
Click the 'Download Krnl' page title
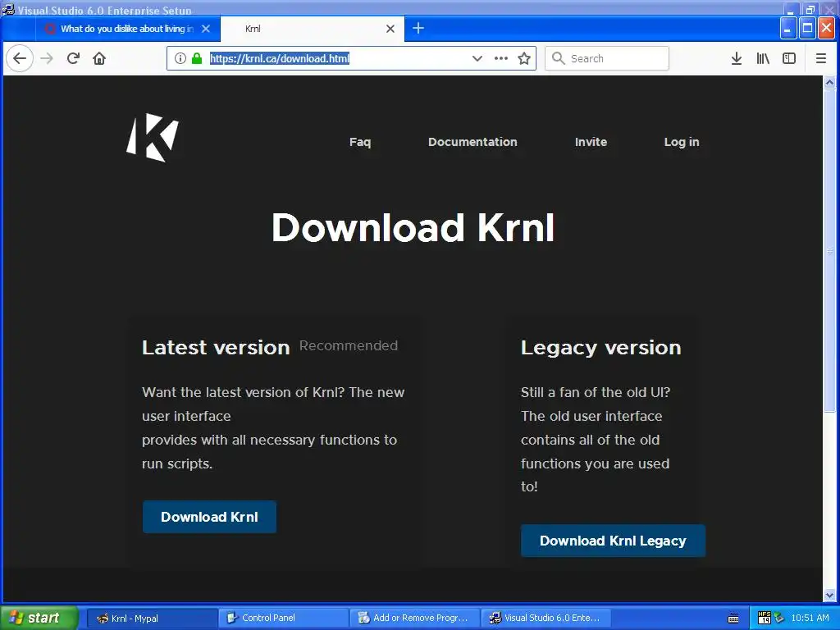[x=413, y=228]
